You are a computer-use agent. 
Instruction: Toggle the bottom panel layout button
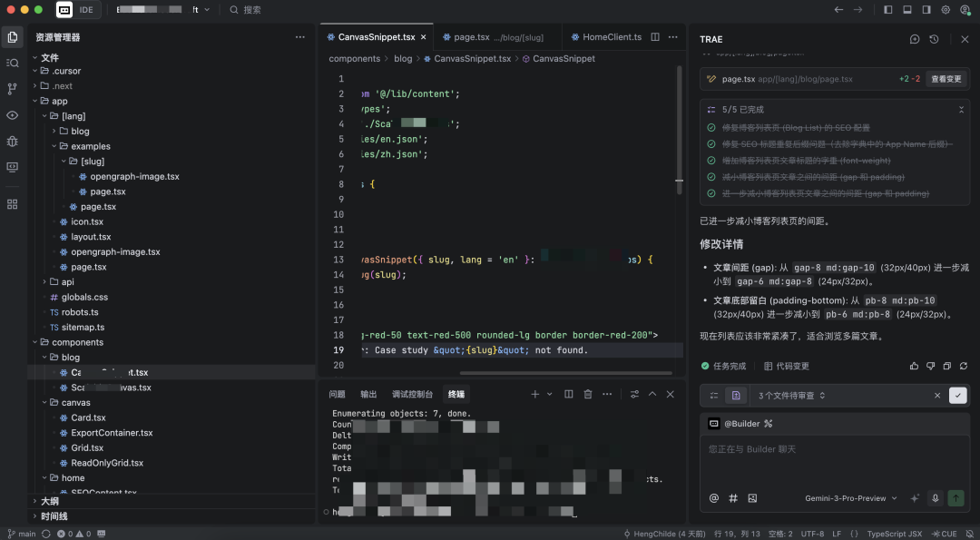pos(906,10)
